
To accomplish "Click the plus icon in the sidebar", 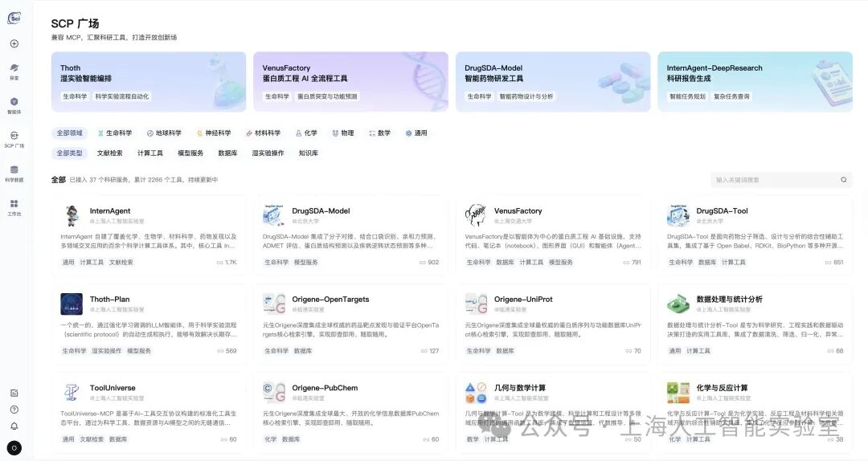I will pyautogui.click(x=14, y=43).
